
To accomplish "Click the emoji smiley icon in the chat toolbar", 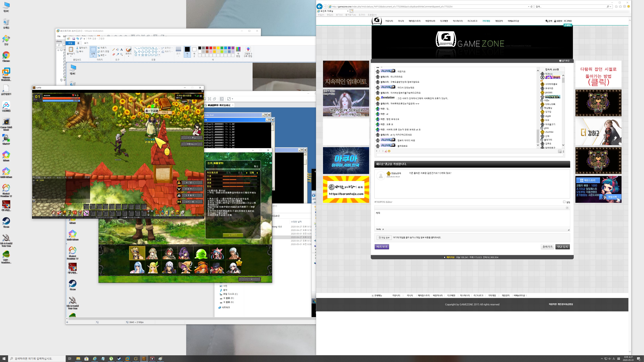I will tap(389, 151).
